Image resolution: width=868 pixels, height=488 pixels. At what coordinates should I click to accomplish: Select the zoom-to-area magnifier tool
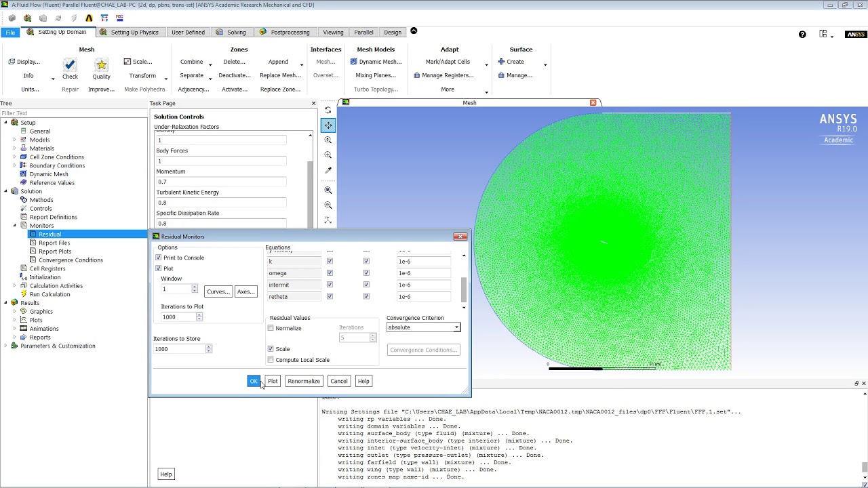pyautogui.click(x=328, y=155)
